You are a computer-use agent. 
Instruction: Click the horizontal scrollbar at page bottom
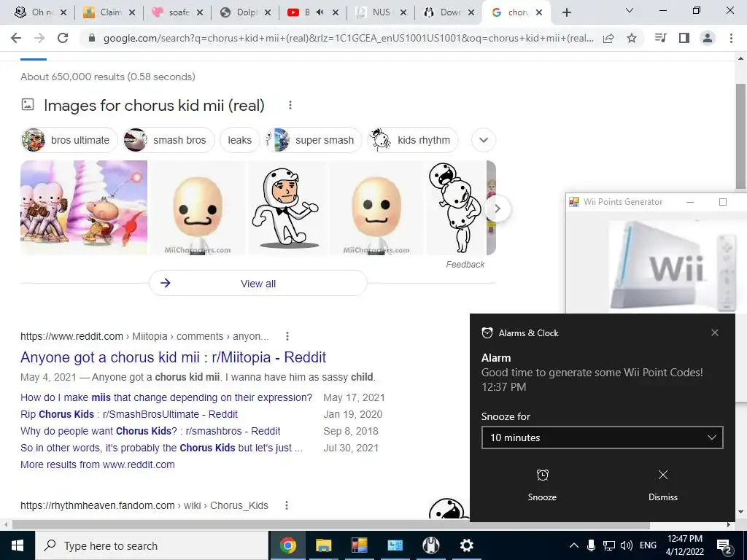[331, 525]
